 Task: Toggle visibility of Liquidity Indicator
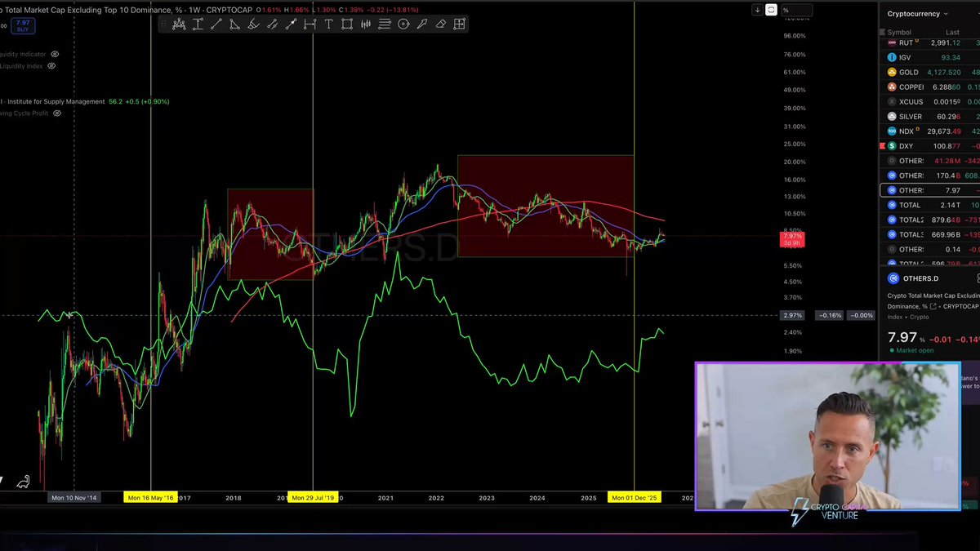point(55,54)
